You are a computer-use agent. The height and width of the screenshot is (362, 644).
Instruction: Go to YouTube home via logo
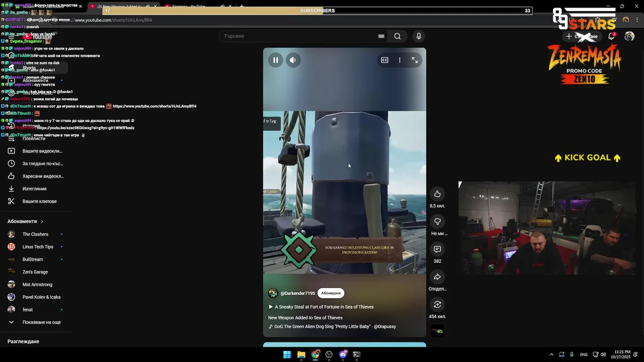(x=38, y=36)
